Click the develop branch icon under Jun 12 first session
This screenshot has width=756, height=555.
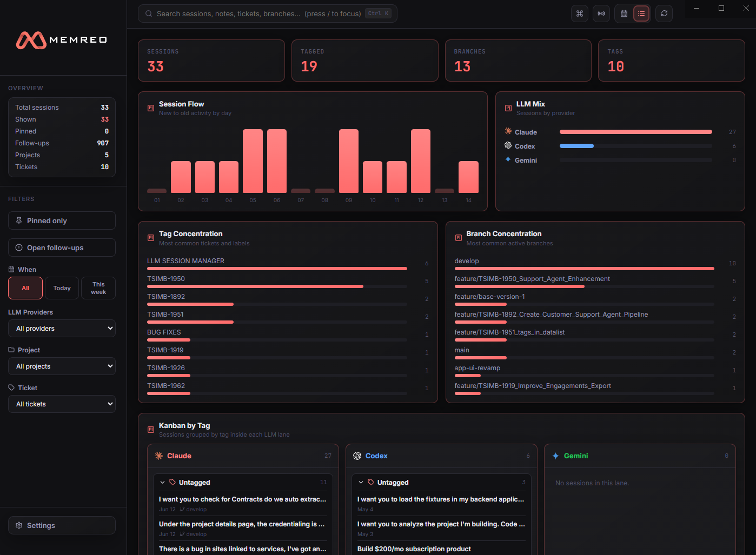(182, 509)
